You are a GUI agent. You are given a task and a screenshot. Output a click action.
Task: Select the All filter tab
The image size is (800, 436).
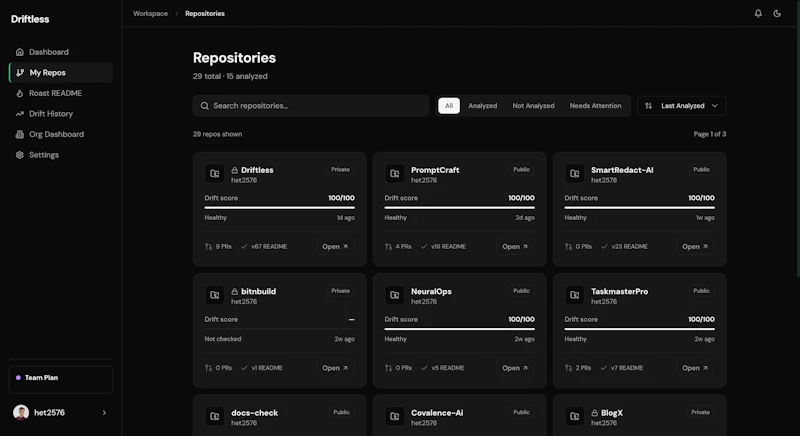pyautogui.click(x=449, y=106)
